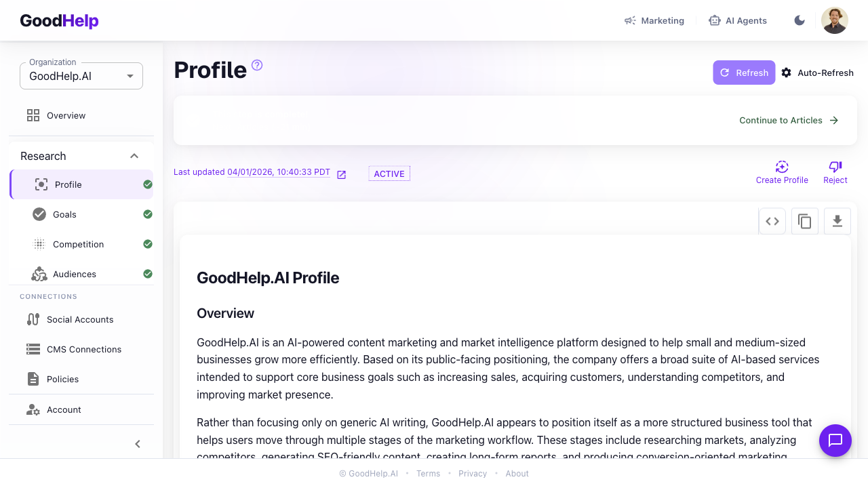This screenshot has width=868, height=488.
Task: Click the Create Profile icon
Action: 782,167
